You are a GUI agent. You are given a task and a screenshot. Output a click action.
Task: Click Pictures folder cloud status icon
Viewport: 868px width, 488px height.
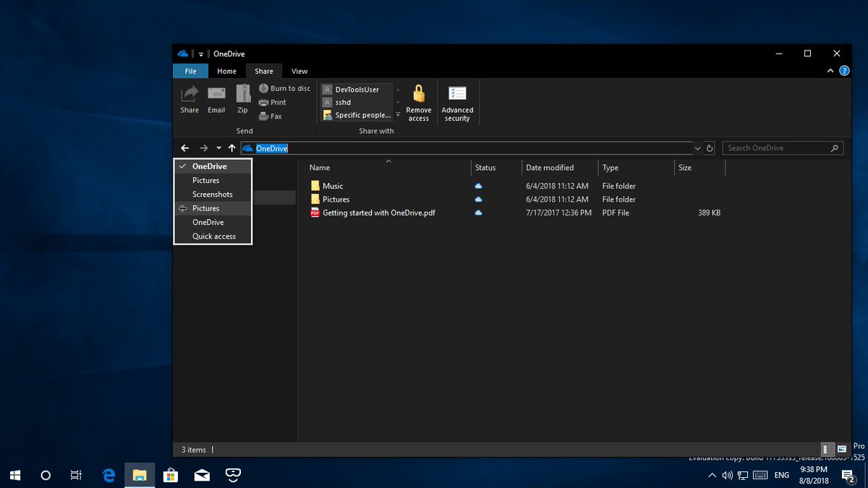click(x=478, y=200)
